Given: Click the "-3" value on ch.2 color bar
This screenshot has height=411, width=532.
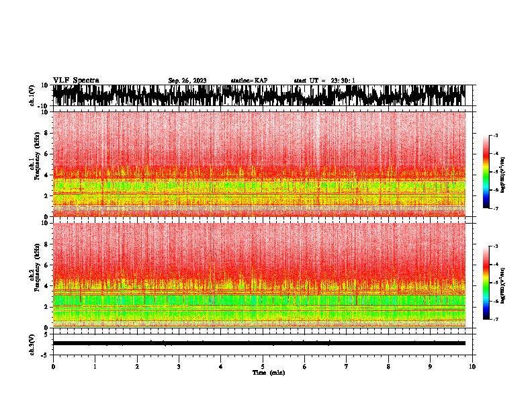Looking at the screenshot, I should click(x=495, y=246).
